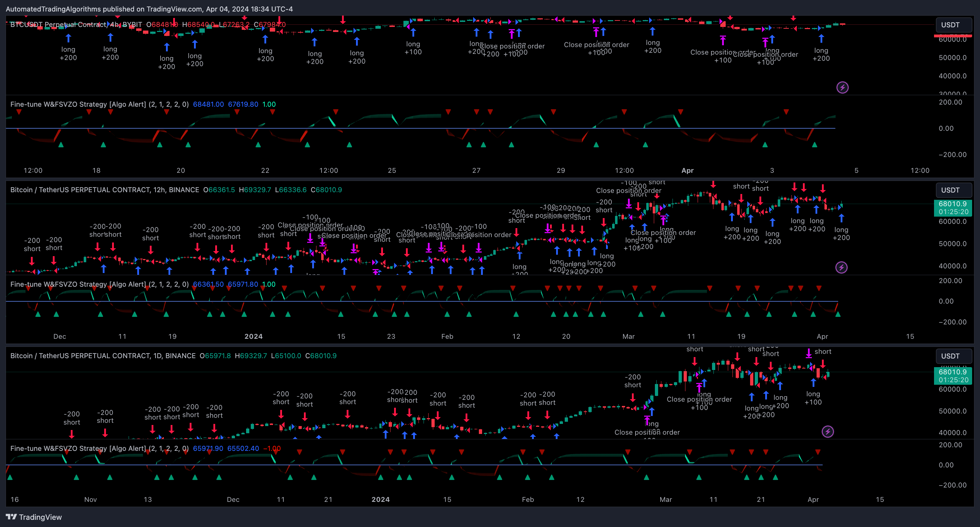Click the low value L65100.0 on the 1D chart
This screenshot has height=527, width=980.
286,356
